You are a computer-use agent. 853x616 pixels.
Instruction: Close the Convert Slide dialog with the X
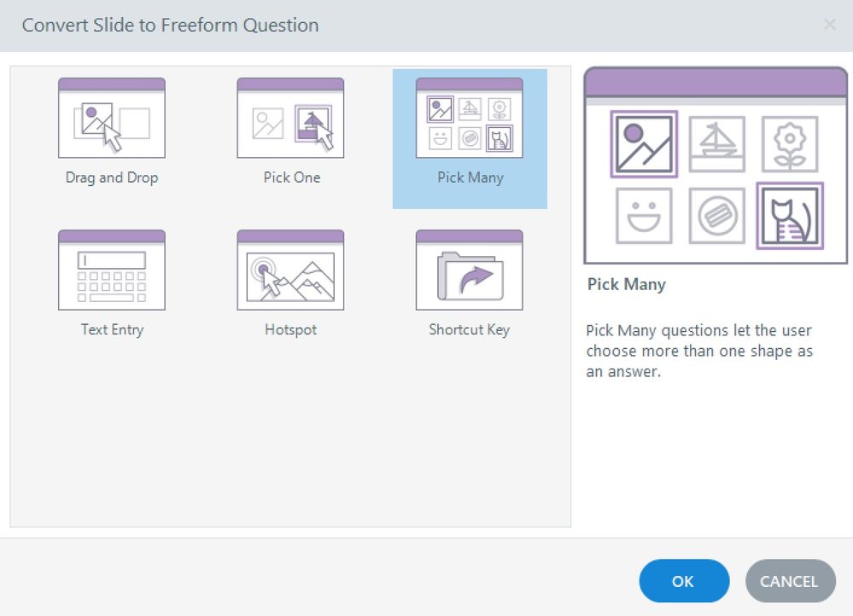[x=829, y=26]
